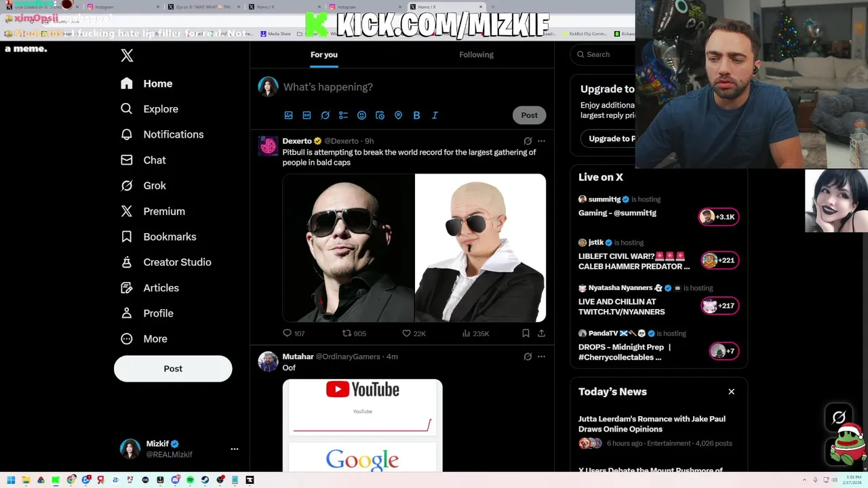Click Upgrade to Premium button
Image resolution: width=868 pixels, height=488 pixels.
(x=609, y=139)
